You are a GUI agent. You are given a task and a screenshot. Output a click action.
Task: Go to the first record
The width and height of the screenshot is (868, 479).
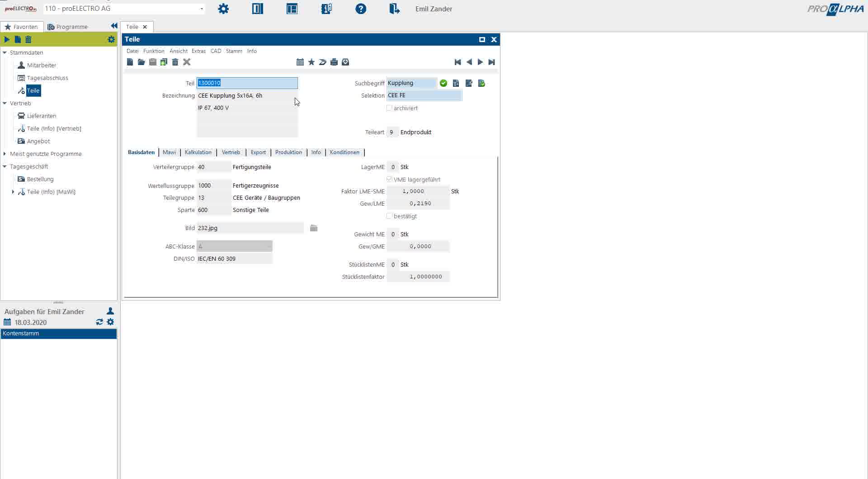tap(458, 62)
